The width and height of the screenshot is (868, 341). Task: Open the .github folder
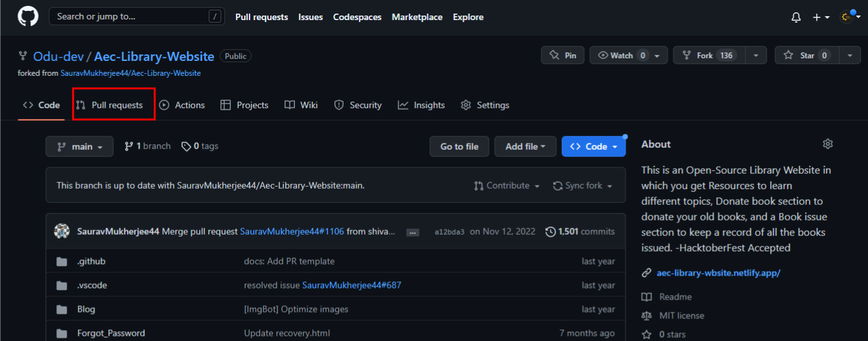91,261
